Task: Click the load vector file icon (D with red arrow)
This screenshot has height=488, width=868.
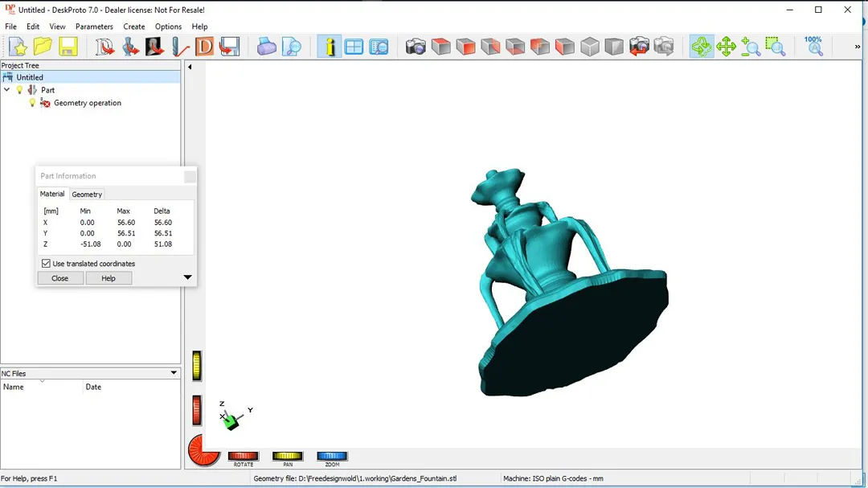Action: pos(104,47)
